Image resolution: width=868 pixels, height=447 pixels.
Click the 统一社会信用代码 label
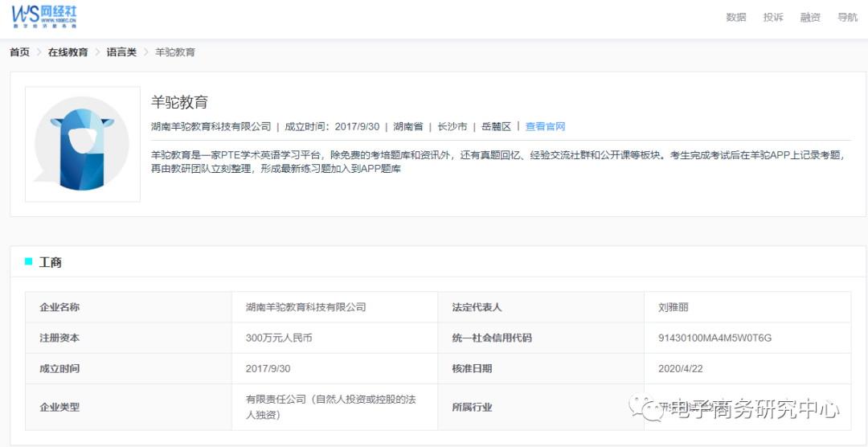click(492, 338)
